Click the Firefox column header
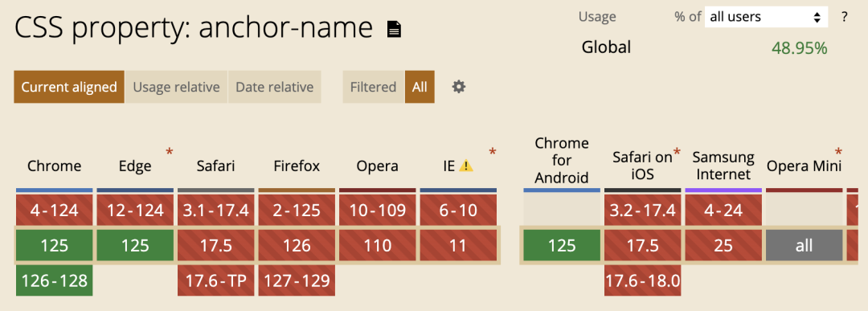Image resolution: width=868 pixels, height=311 pixels. tap(297, 166)
